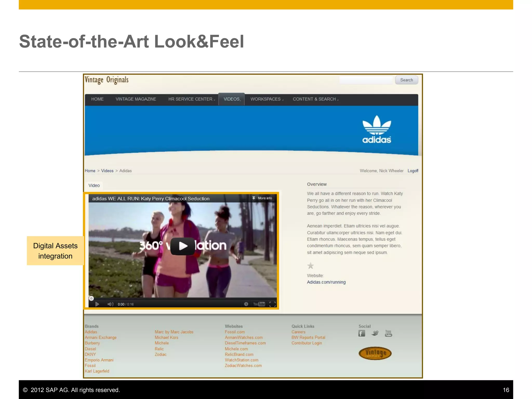Expand the CONTENT & SEARCH menu
The image size is (532, 399).
click(315, 99)
